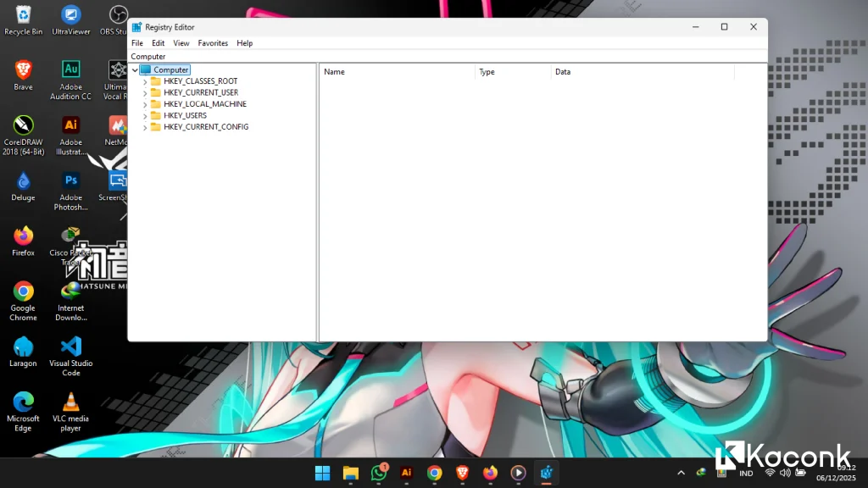
Task: Click the Data column header
Action: (643, 72)
